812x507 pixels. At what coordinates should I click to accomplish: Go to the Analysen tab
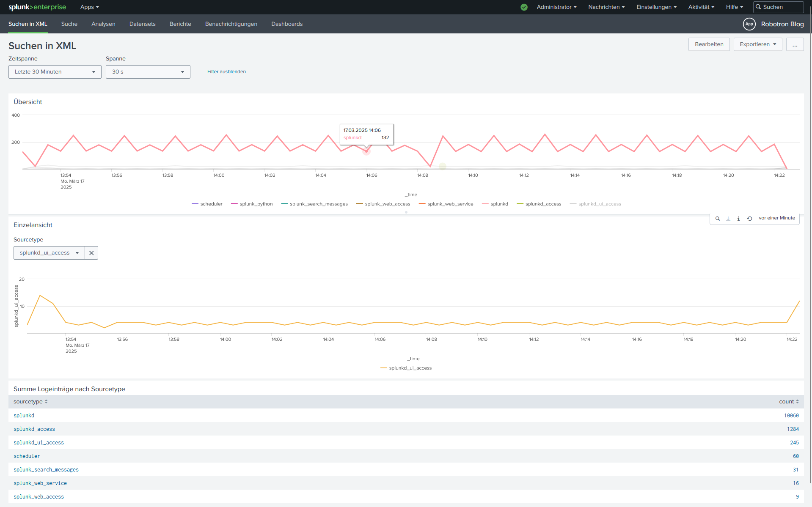pos(103,24)
